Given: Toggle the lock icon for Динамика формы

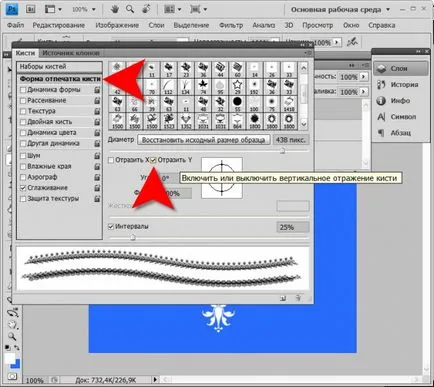Looking at the screenshot, I should coord(97,90).
